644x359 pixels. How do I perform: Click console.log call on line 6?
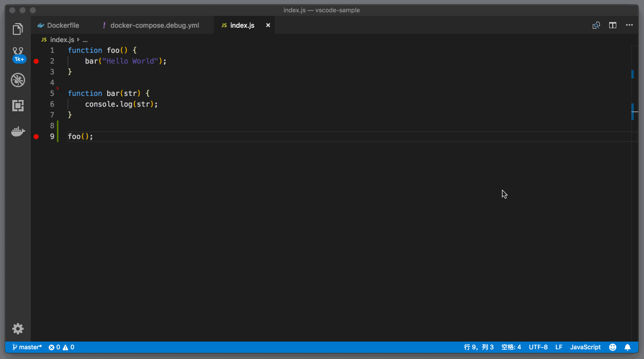122,104
